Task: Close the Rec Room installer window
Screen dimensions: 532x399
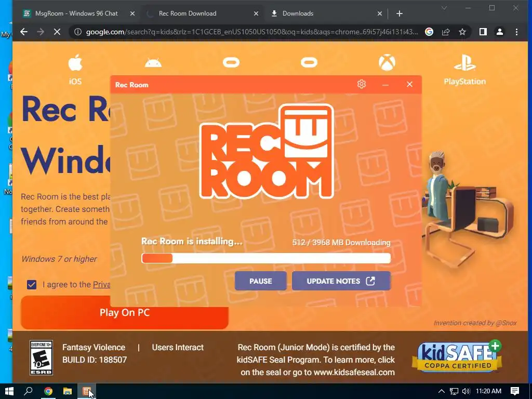Action: point(409,84)
